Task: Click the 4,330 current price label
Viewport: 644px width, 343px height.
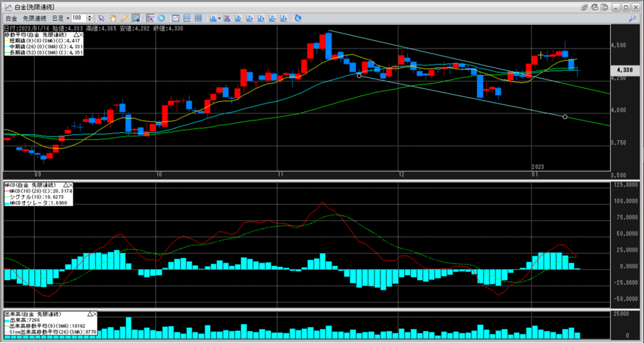Action: click(x=626, y=70)
